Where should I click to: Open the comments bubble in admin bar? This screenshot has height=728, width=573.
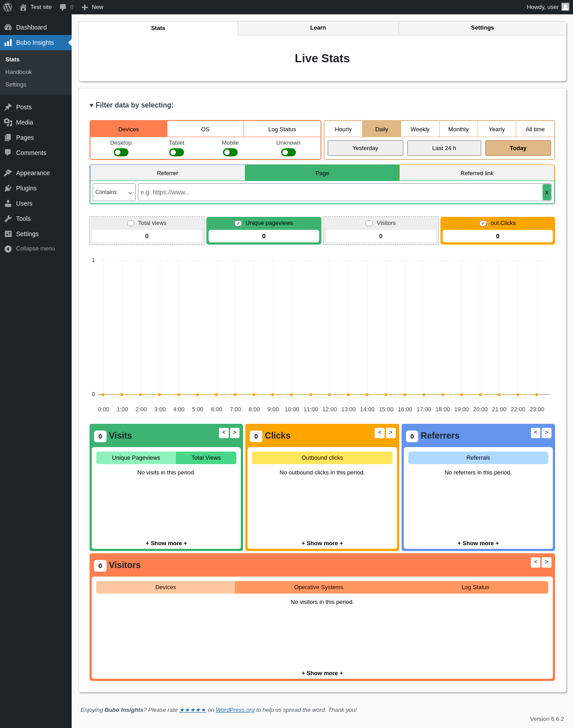63,7
